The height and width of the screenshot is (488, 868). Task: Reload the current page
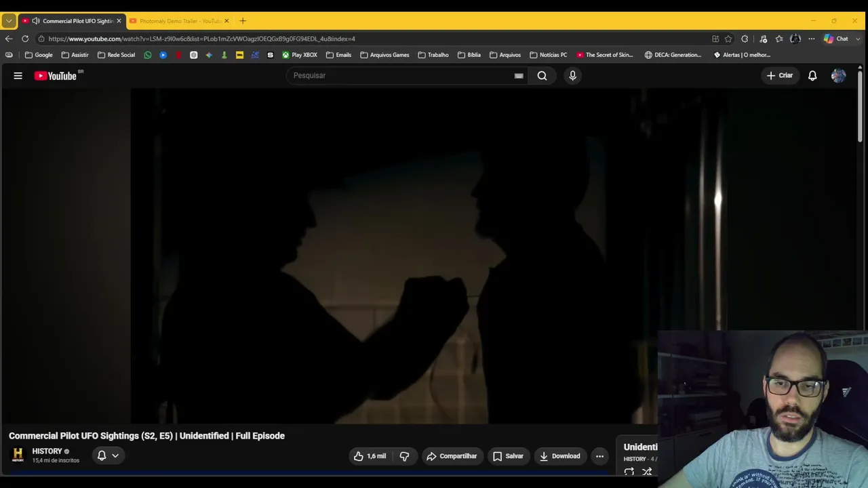pos(25,39)
